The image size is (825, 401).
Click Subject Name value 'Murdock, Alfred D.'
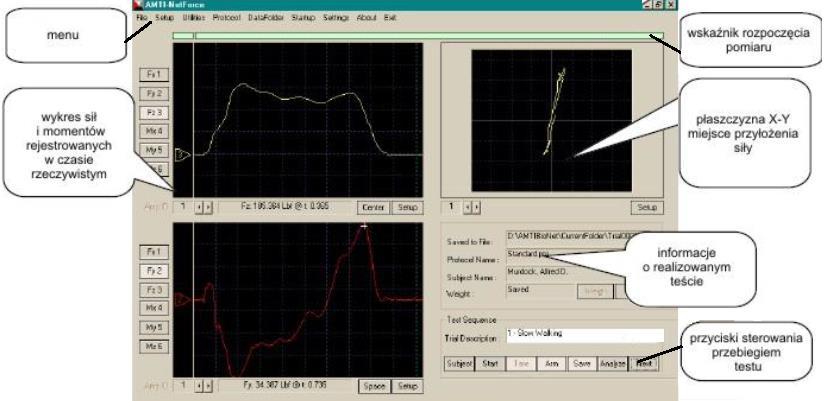(x=536, y=272)
